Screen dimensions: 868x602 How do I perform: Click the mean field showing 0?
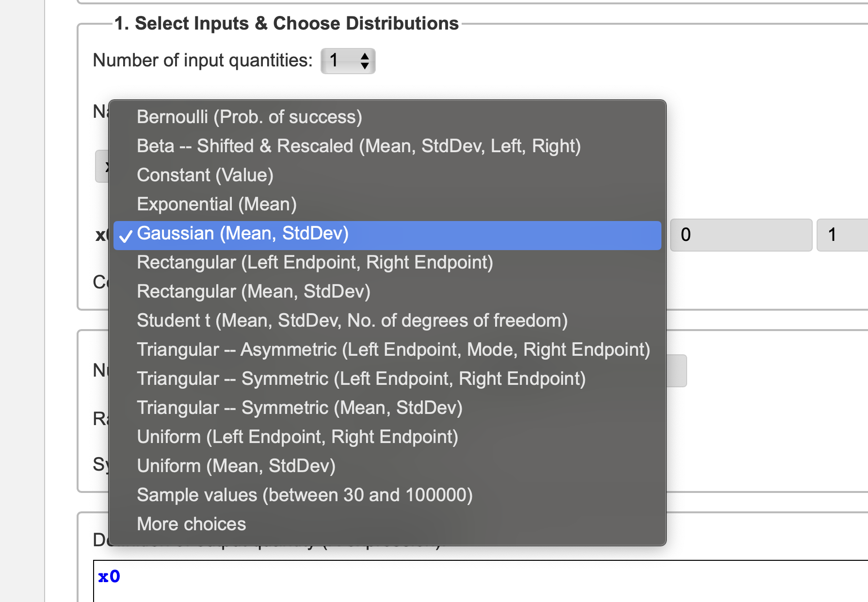(x=740, y=235)
